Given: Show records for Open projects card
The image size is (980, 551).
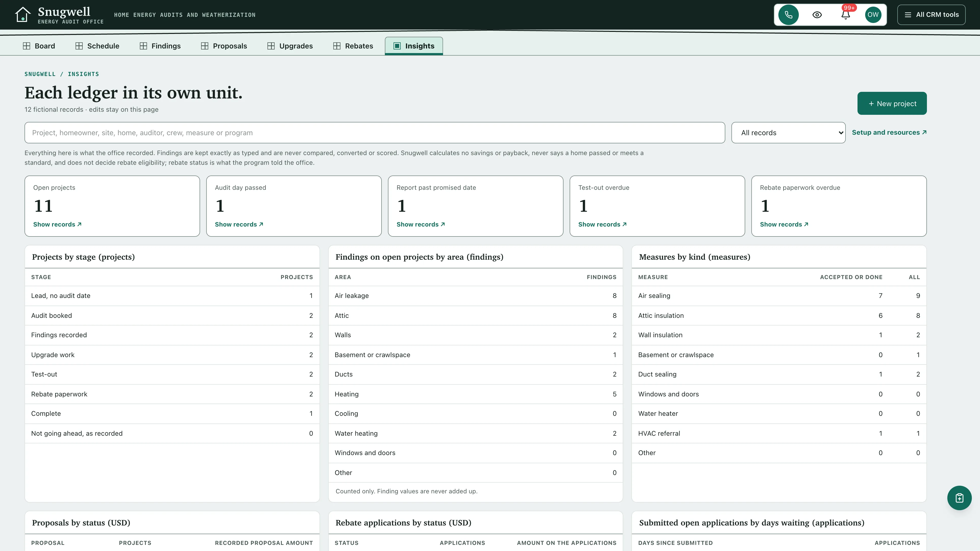Looking at the screenshot, I should [x=57, y=224].
